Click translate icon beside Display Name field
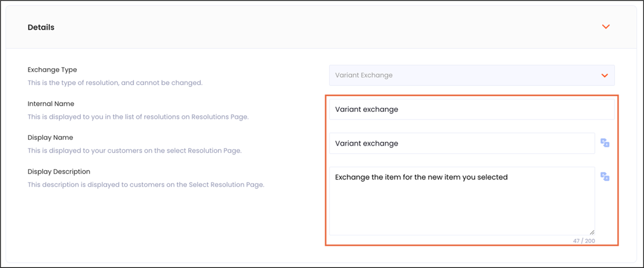 604,143
